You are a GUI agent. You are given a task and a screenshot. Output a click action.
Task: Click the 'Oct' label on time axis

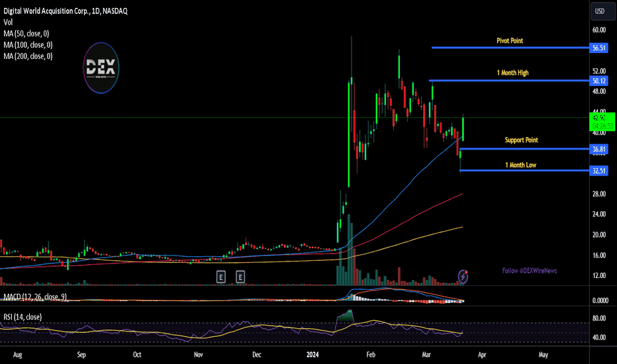pos(137,355)
